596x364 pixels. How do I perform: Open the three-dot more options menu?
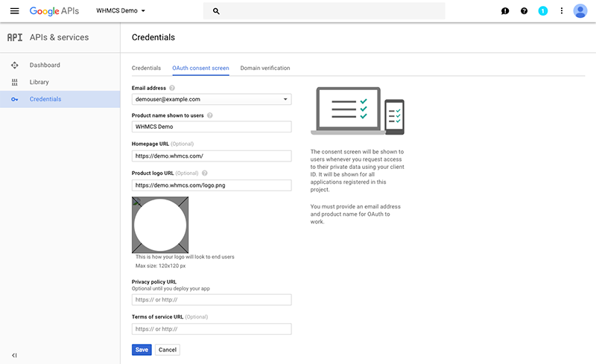coord(562,11)
